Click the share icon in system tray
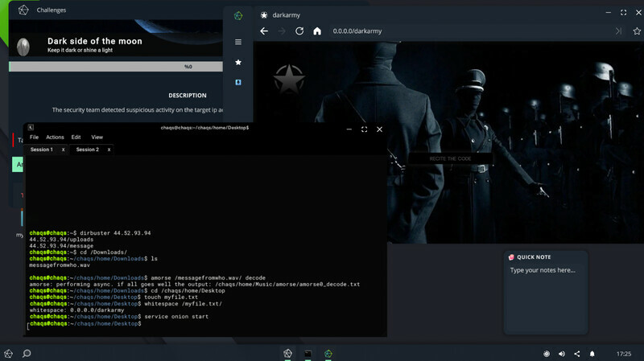This screenshot has width=644, height=361. 577,353
